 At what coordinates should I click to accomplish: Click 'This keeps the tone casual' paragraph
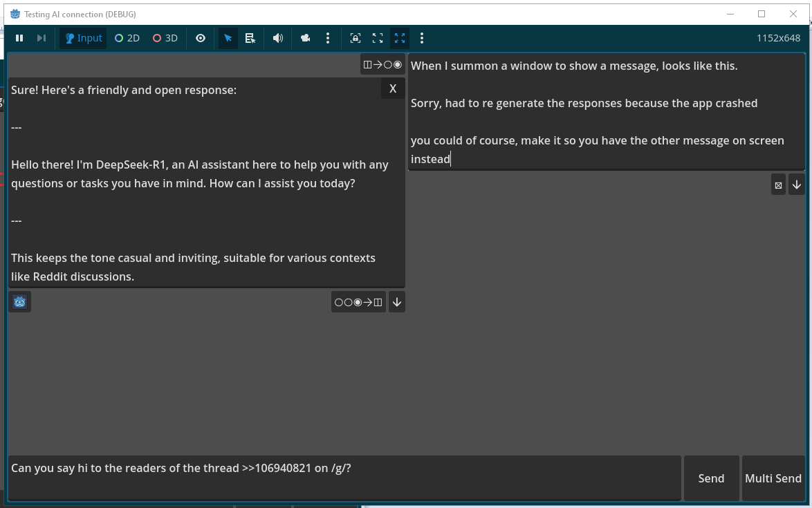click(x=193, y=267)
